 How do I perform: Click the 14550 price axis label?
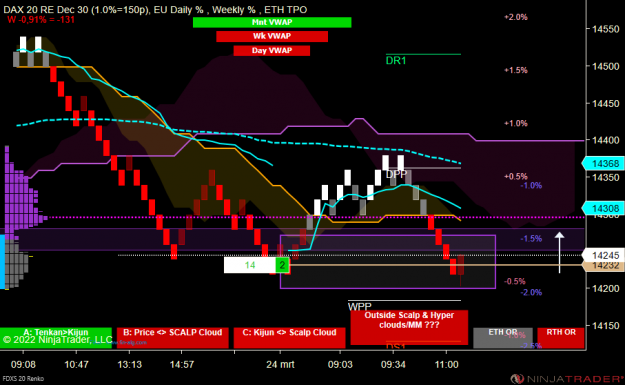click(x=606, y=29)
